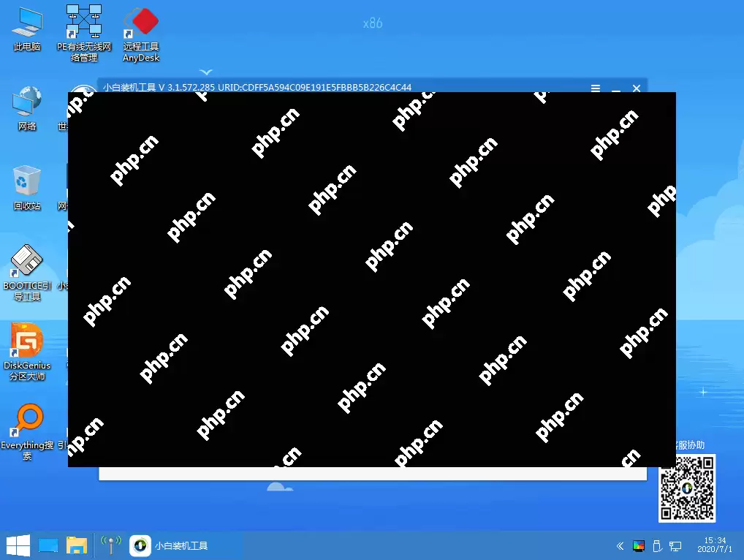Open the Windows Start menu
Screen dimensions: 744x560
pos(18,545)
